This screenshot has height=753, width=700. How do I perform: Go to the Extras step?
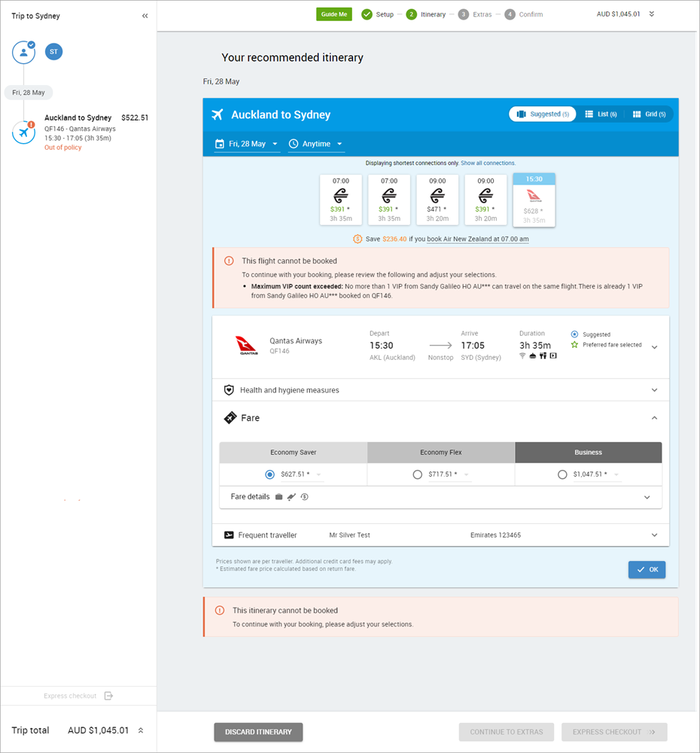point(475,14)
